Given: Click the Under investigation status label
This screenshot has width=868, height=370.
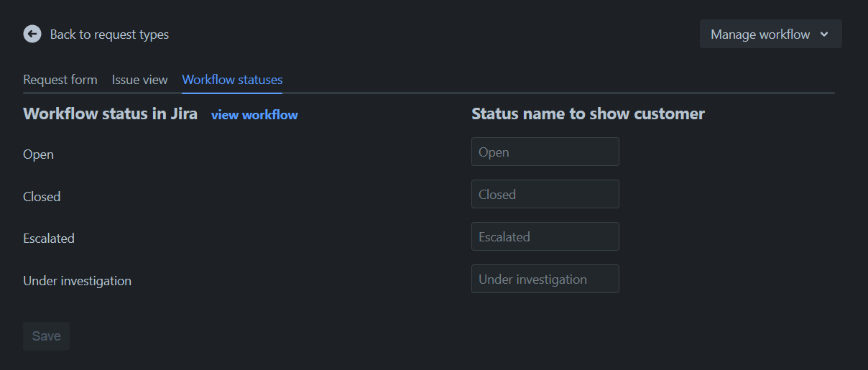Looking at the screenshot, I should pos(77,281).
